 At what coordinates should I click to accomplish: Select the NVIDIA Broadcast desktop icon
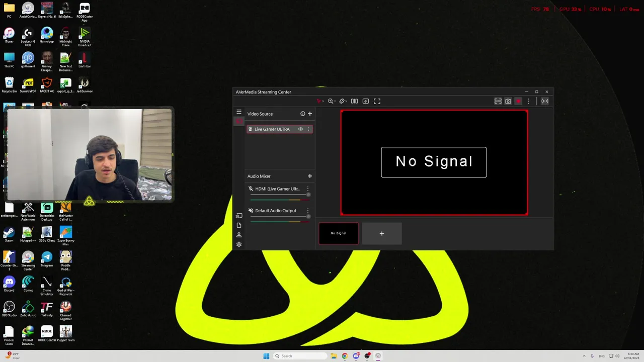(x=85, y=37)
